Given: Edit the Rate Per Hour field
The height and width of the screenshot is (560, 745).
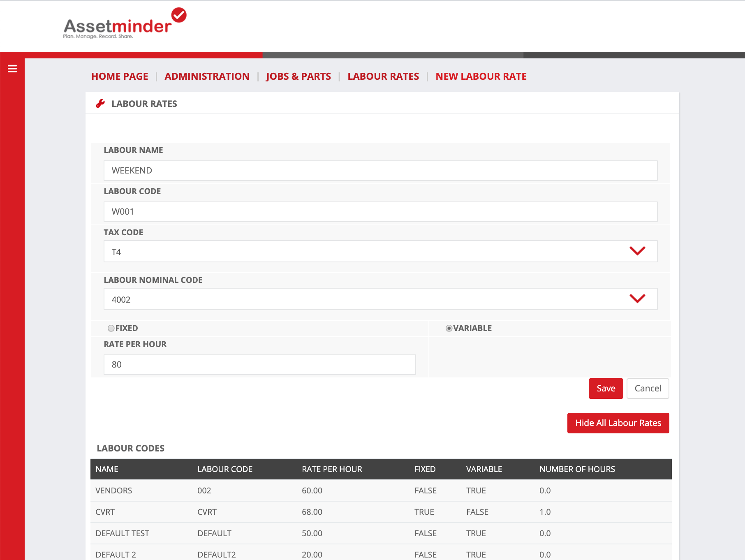Looking at the screenshot, I should (259, 365).
